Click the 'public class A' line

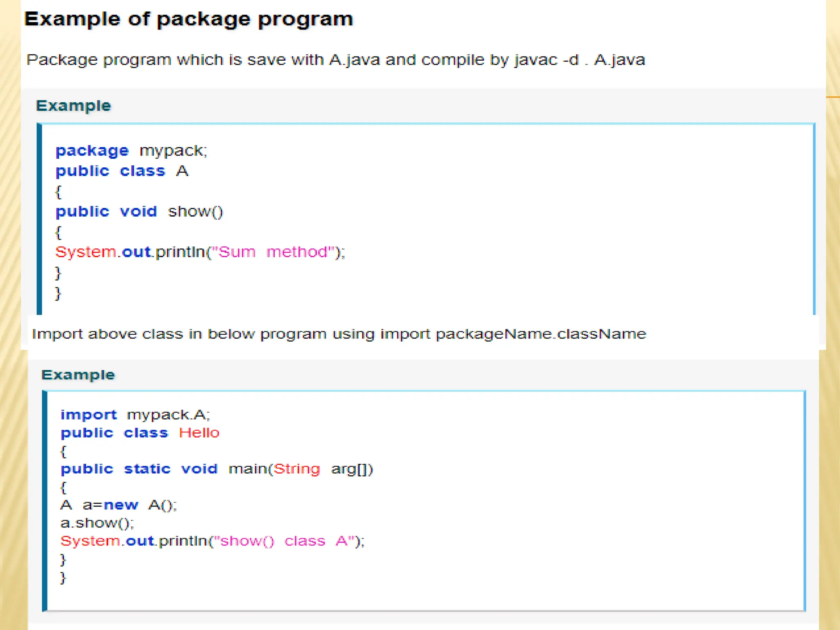point(122,171)
